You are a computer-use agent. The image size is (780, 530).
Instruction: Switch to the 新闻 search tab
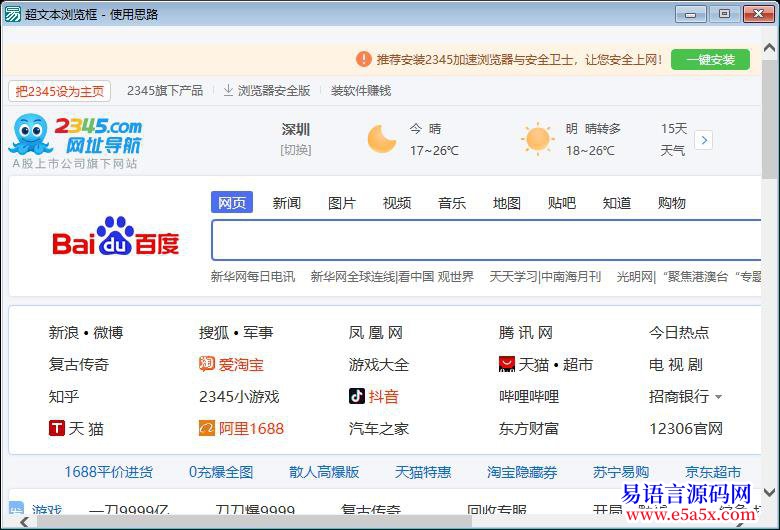pyautogui.click(x=287, y=203)
